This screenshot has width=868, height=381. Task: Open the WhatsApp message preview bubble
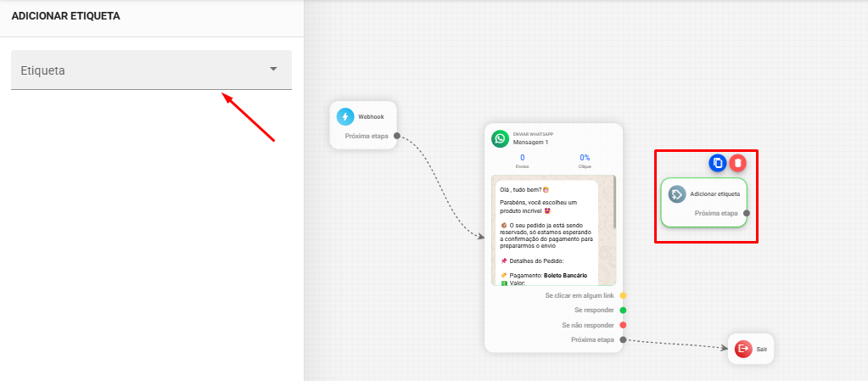tap(547, 231)
